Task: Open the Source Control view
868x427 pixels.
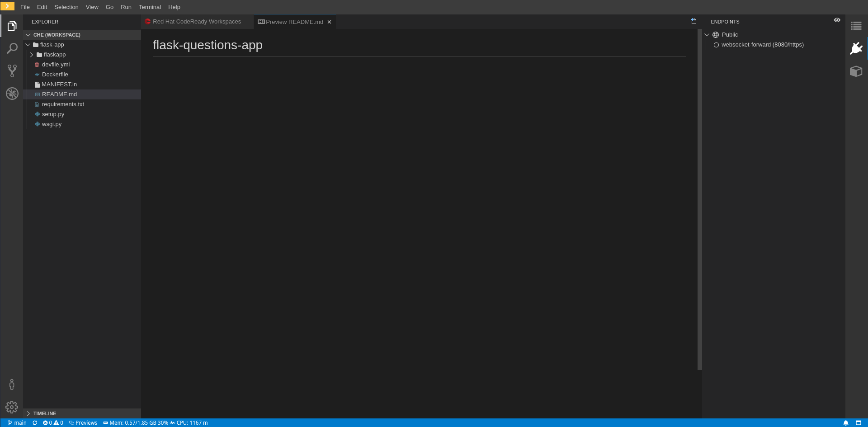Action: pos(12,70)
